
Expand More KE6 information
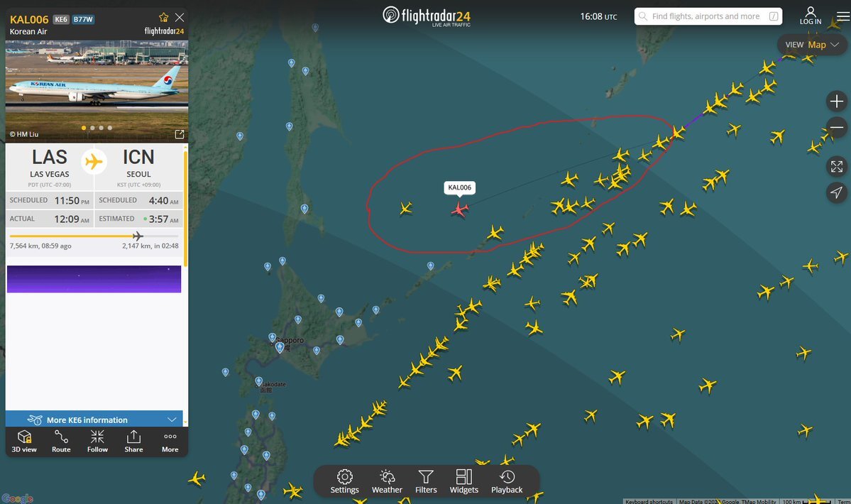(x=97, y=420)
